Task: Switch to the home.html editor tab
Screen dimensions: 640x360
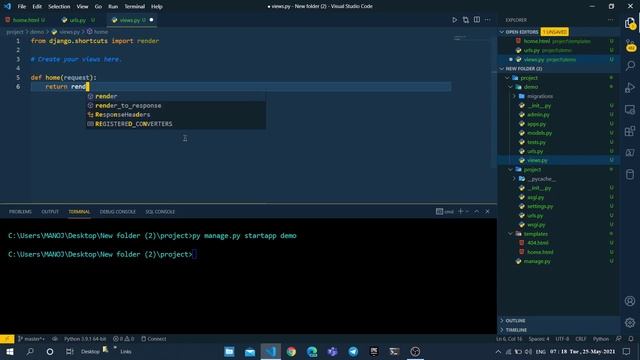Action: tap(25, 20)
